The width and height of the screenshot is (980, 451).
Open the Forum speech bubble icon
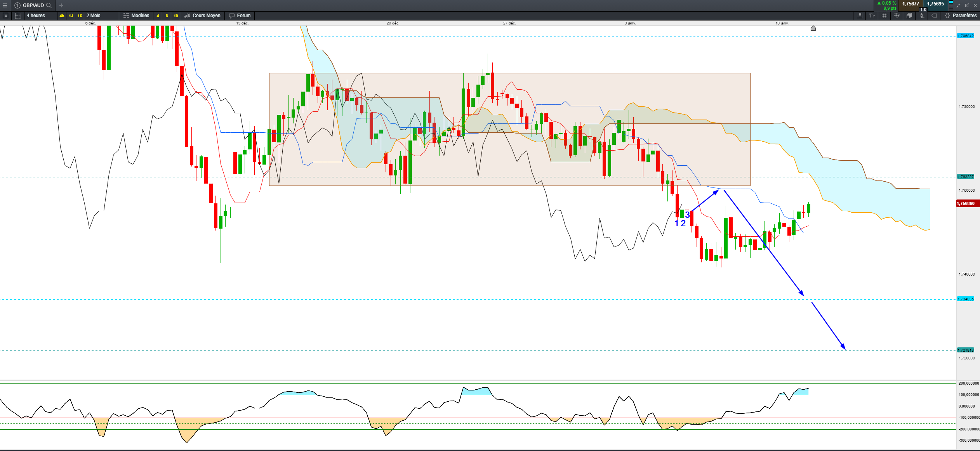pyautogui.click(x=232, y=16)
